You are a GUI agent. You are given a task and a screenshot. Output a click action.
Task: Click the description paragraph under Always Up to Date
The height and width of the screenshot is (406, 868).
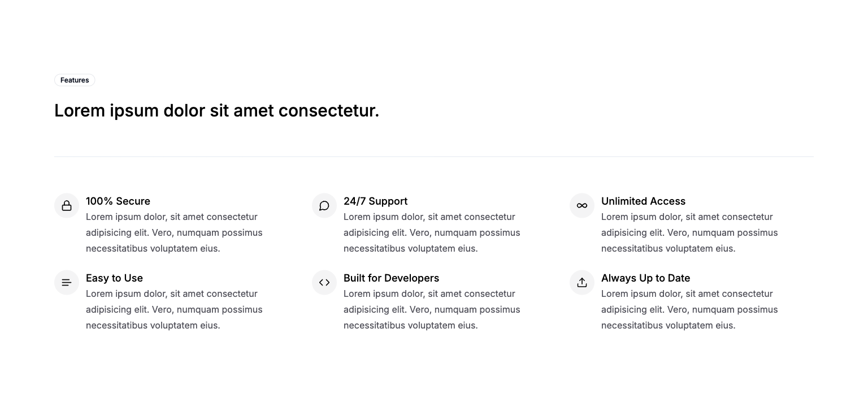pos(689,309)
